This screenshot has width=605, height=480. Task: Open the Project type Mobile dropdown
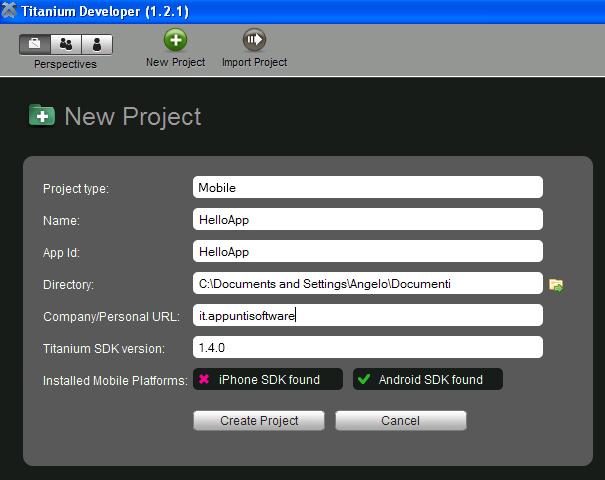click(x=368, y=188)
